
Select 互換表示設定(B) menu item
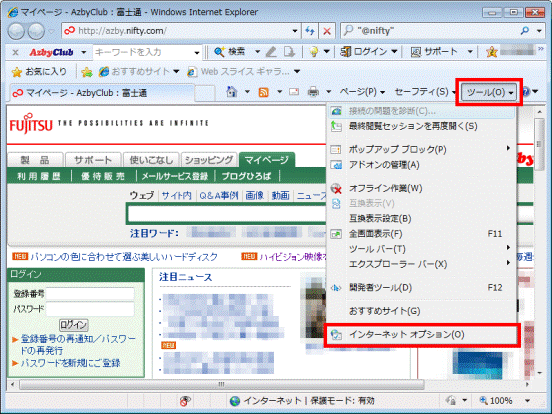[x=422, y=219]
